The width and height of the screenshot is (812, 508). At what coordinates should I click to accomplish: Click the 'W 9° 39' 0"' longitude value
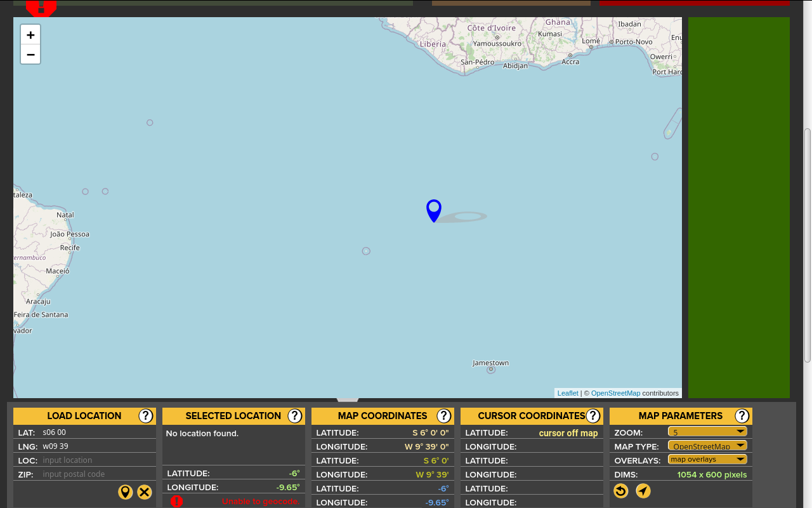(x=426, y=447)
